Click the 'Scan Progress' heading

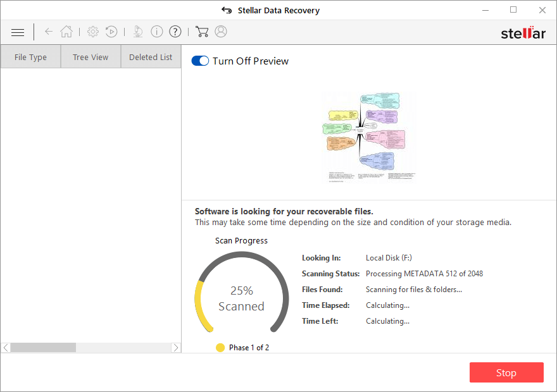[241, 240]
